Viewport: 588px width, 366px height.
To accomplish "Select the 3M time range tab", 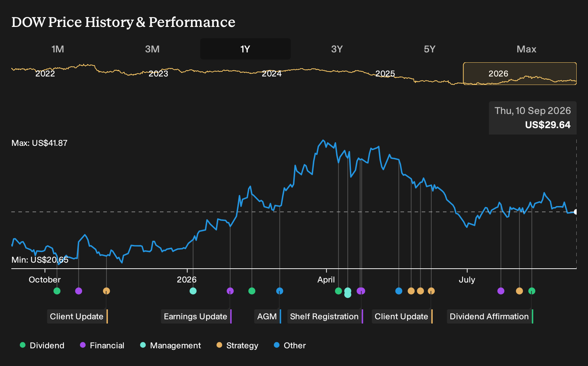I will (x=152, y=49).
